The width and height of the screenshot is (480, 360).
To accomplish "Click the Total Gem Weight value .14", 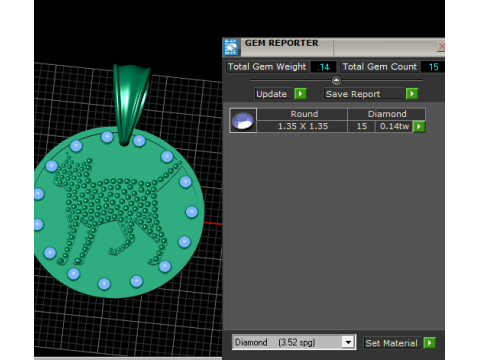I will 323,67.
